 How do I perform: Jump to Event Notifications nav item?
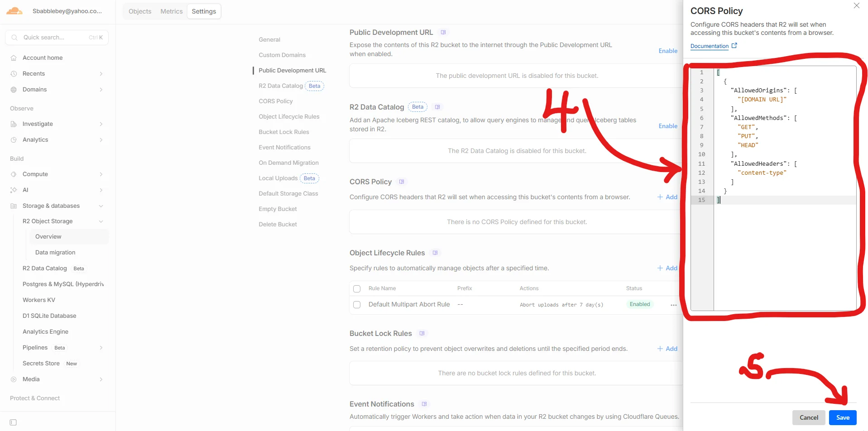(x=284, y=148)
